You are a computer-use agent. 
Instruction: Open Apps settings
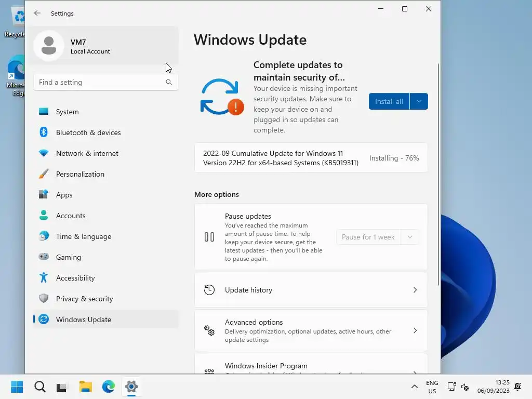click(x=106, y=195)
